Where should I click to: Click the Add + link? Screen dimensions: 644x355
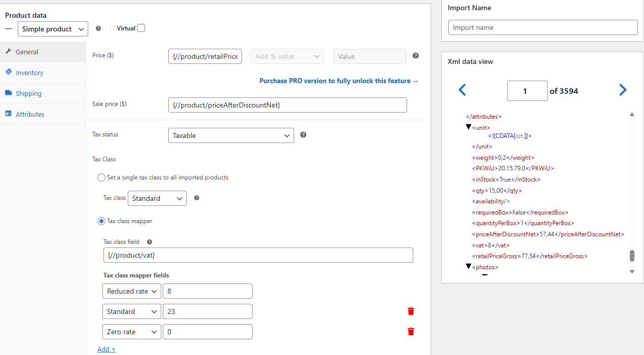(106, 349)
